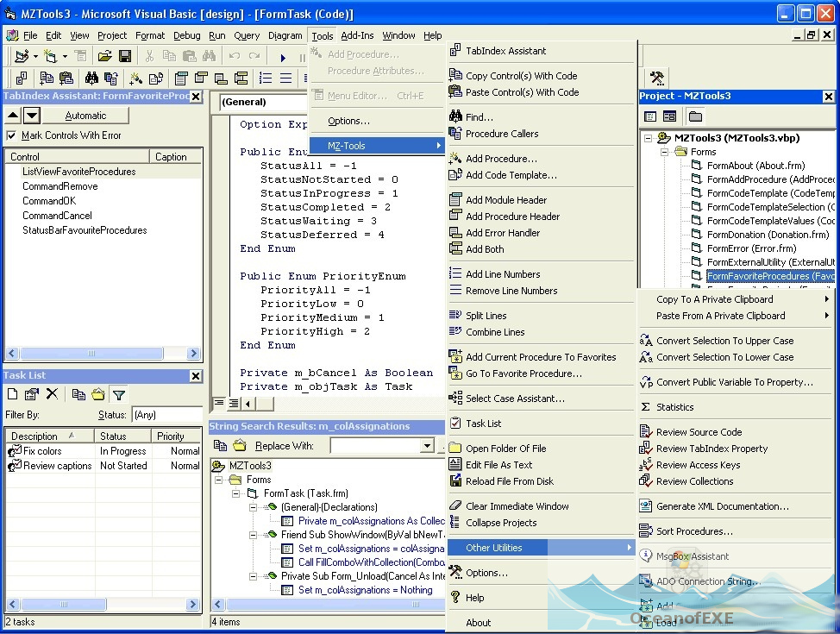The width and height of the screenshot is (840, 634).
Task: Click the Automatic button in TabIndex Assistant
Action: pyautogui.click(x=85, y=116)
